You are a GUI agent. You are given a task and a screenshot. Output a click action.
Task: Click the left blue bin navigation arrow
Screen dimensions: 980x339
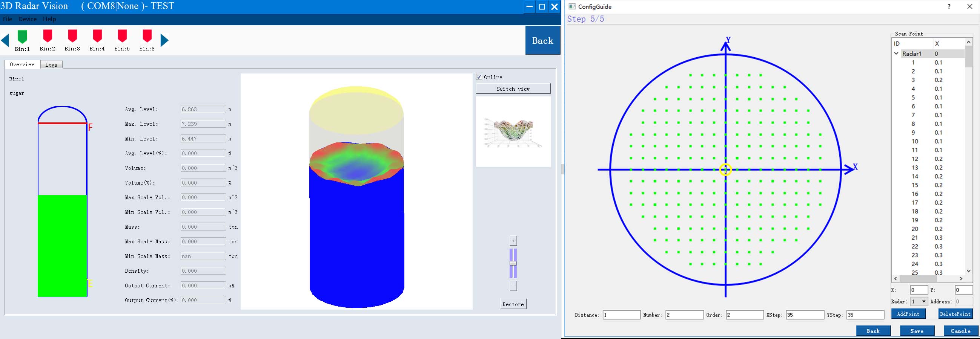tap(5, 40)
